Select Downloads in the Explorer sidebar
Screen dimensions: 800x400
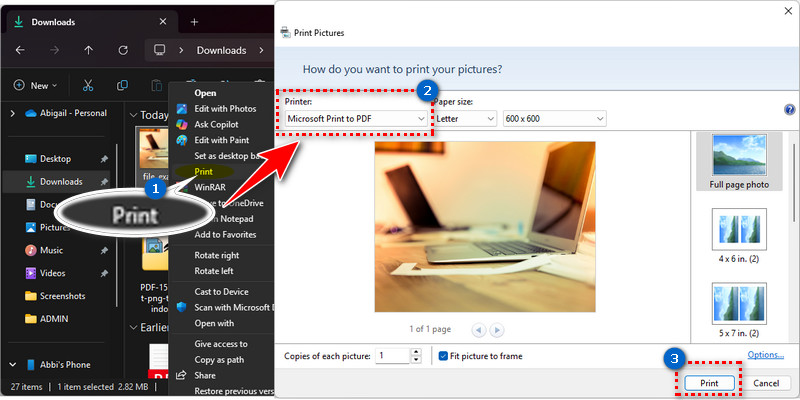[x=56, y=181]
